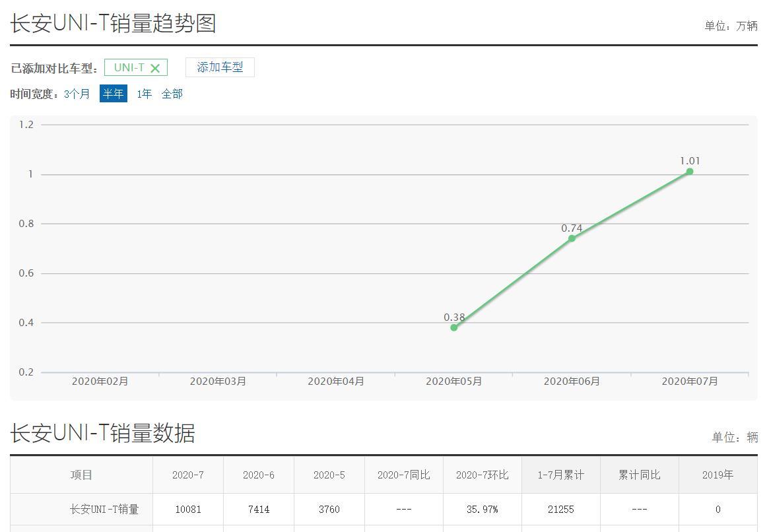The height and width of the screenshot is (532, 767).
Task: Remove UNI-T from comparison with X icon
Action: point(155,69)
